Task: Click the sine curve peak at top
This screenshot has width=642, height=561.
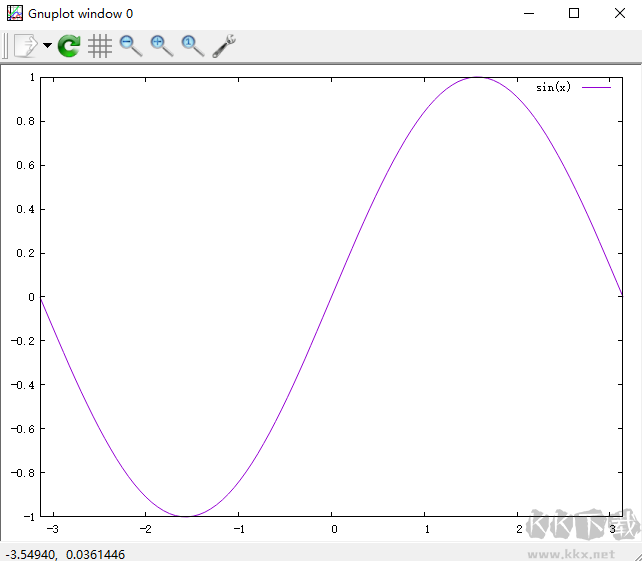Action: [477, 77]
